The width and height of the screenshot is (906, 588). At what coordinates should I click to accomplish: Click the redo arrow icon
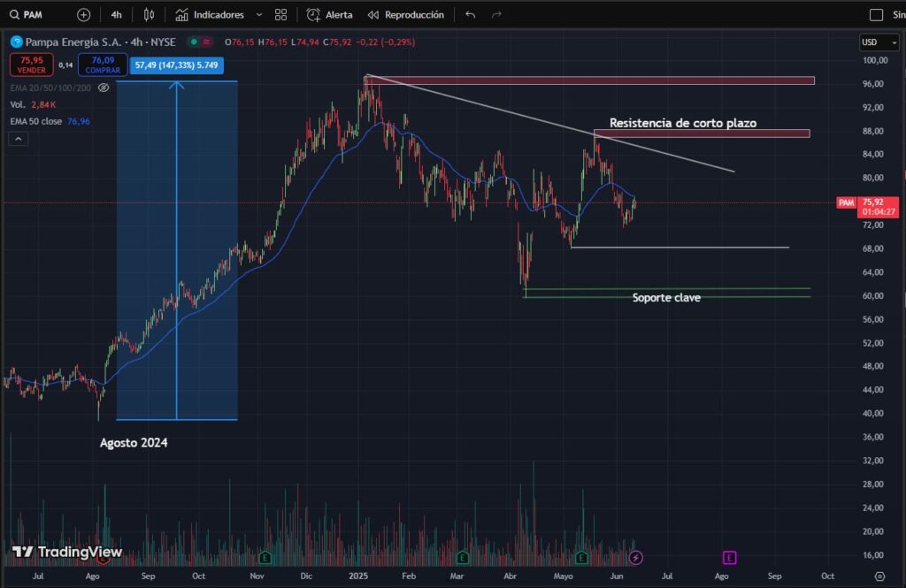pyautogui.click(x=496, y=15)
